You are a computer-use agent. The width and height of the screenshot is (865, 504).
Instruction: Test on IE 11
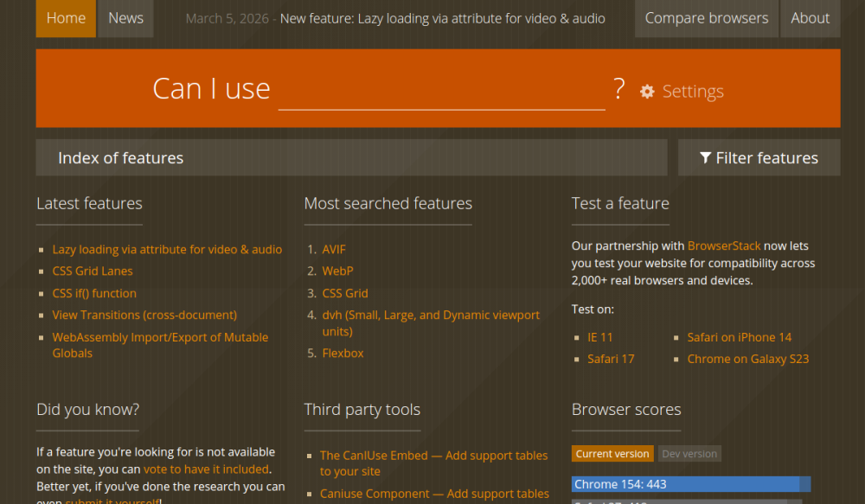[x=600, y=337]
